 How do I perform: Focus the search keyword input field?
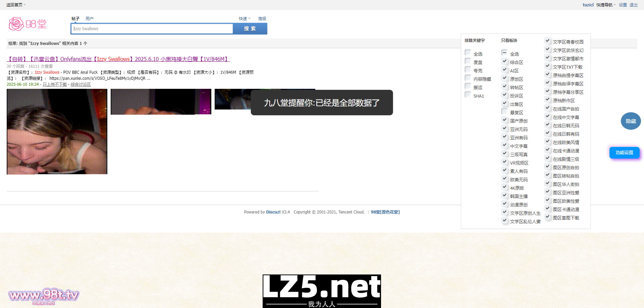click(152, 29)
